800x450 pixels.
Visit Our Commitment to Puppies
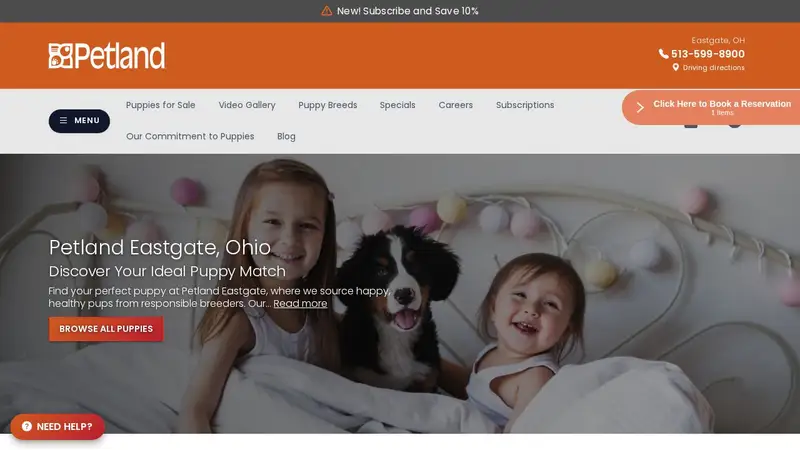tap(190, 136)
